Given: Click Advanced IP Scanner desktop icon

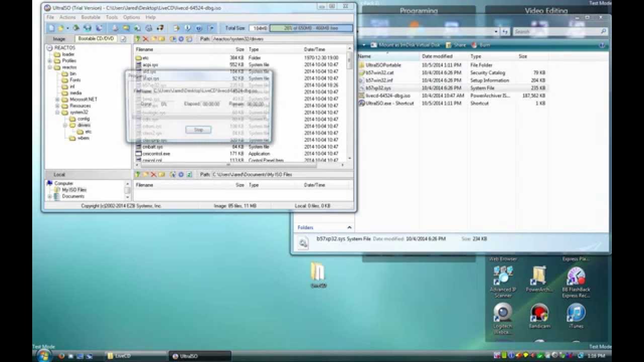Looking at the screenshot, I should click(503, 282).
